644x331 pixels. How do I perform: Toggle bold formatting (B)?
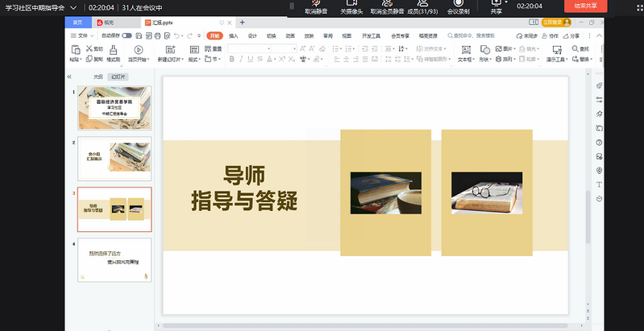pos(231,60)
